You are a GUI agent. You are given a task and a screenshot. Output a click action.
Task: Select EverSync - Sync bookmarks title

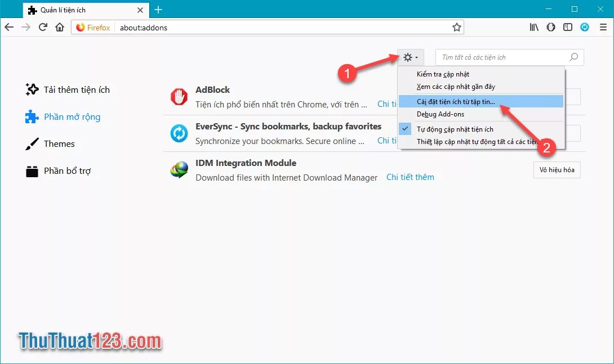(288, 126)
